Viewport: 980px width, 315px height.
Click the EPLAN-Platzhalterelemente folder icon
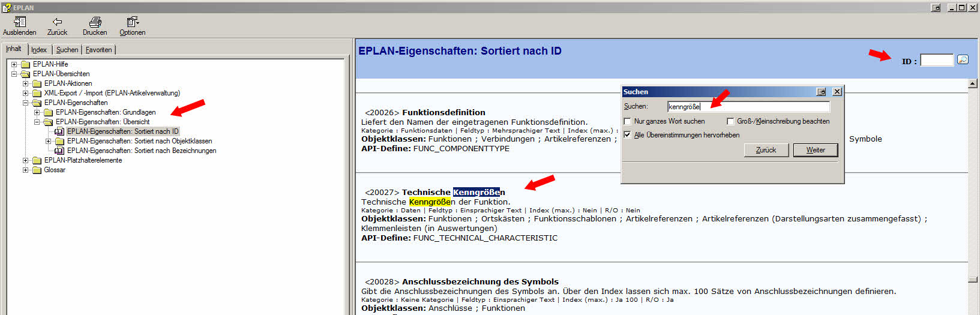(37, 160)
